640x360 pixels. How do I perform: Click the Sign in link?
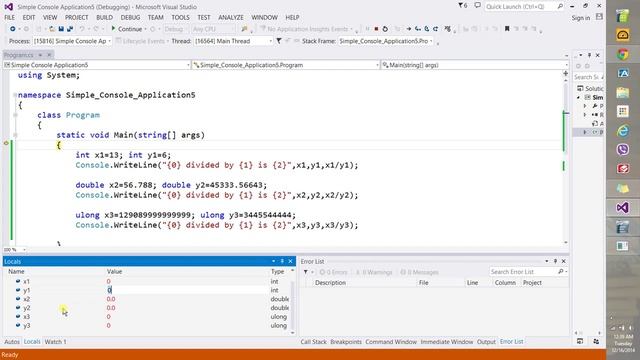click(x=580, y=18)
